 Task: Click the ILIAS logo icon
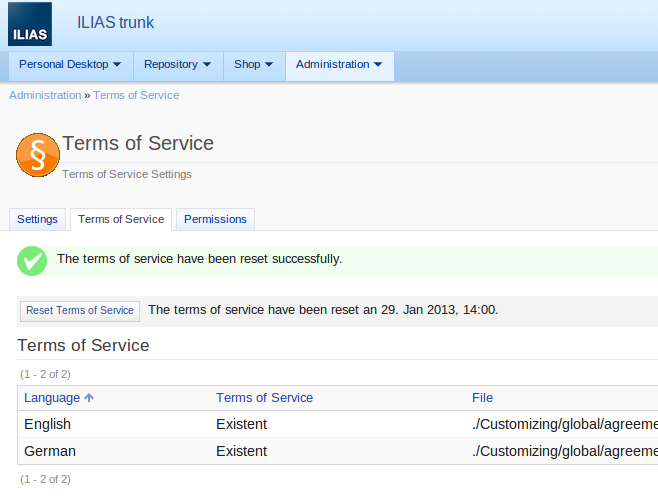coord(30,24)
